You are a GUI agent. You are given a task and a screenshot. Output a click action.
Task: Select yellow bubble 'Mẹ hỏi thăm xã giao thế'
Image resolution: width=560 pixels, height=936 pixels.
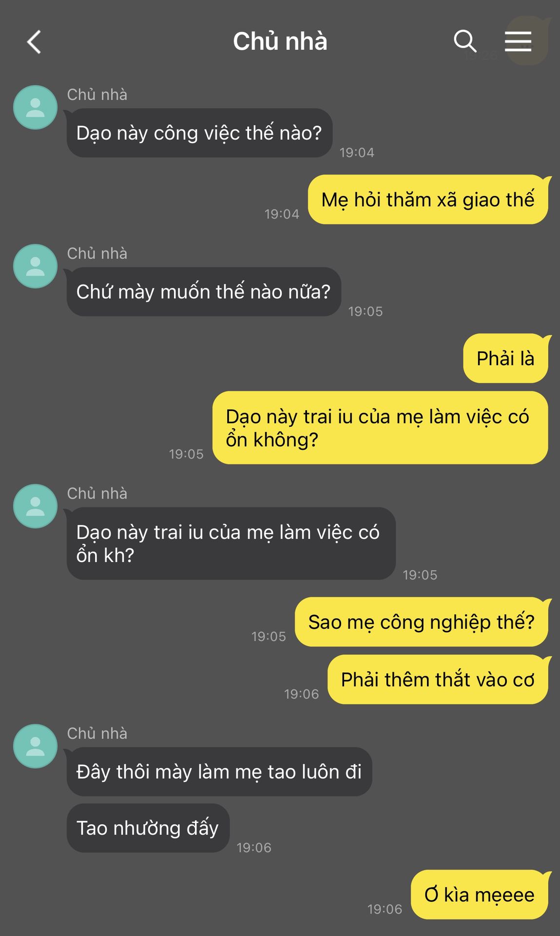point(428,199)
